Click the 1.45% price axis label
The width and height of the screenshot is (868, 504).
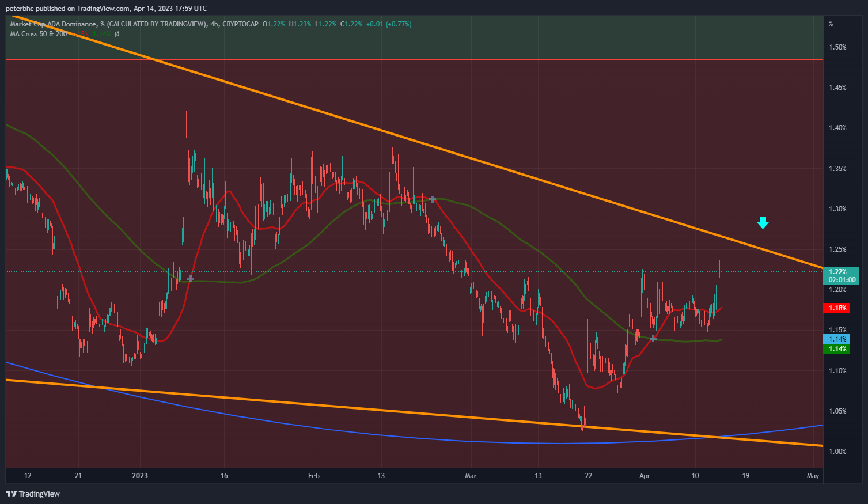tap(837, 88)
